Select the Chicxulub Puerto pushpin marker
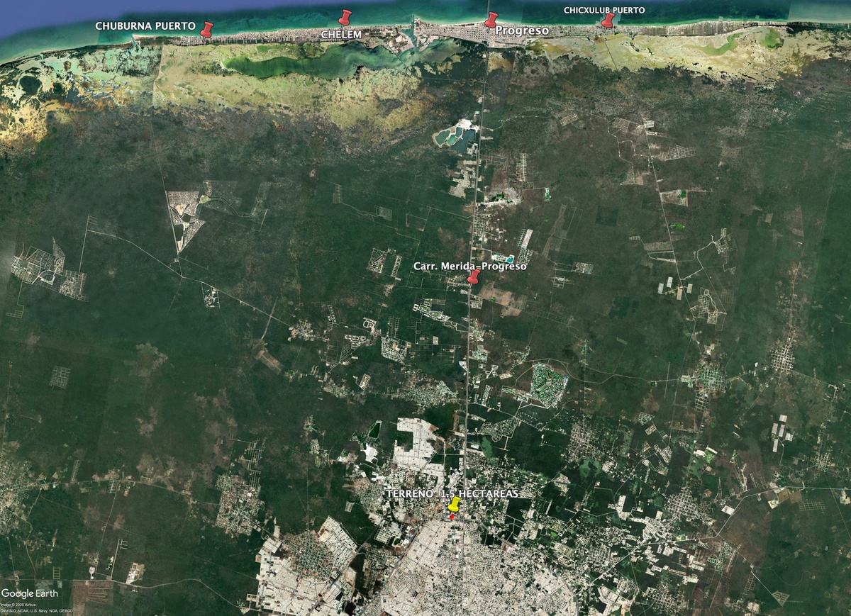The height and width of the screenshot is (616, 851). [x=607, y=20]
